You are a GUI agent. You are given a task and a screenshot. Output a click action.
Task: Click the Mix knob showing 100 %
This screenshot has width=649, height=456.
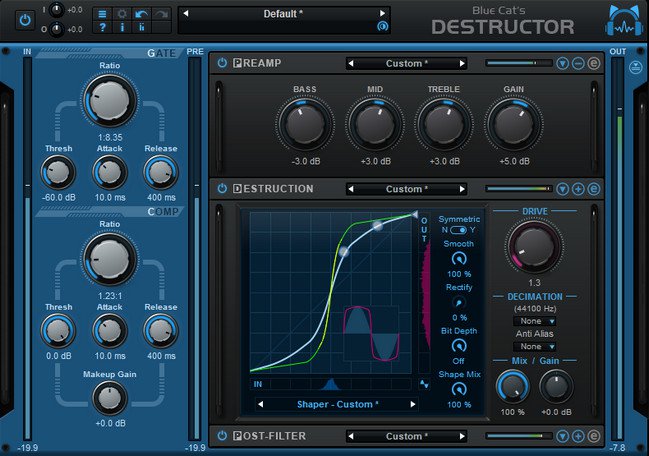513,387
